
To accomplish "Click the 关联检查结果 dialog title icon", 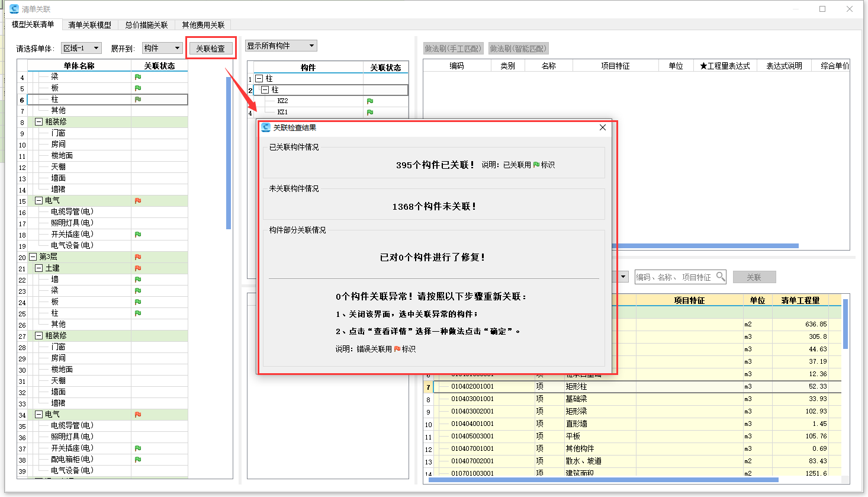I will (266, 127).
